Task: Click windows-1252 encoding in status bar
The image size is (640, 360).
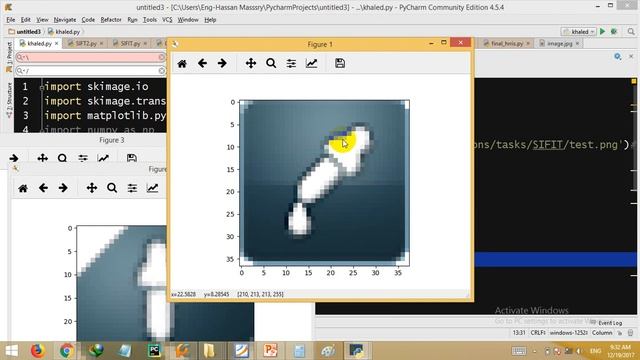Action: tap(568, 333)
